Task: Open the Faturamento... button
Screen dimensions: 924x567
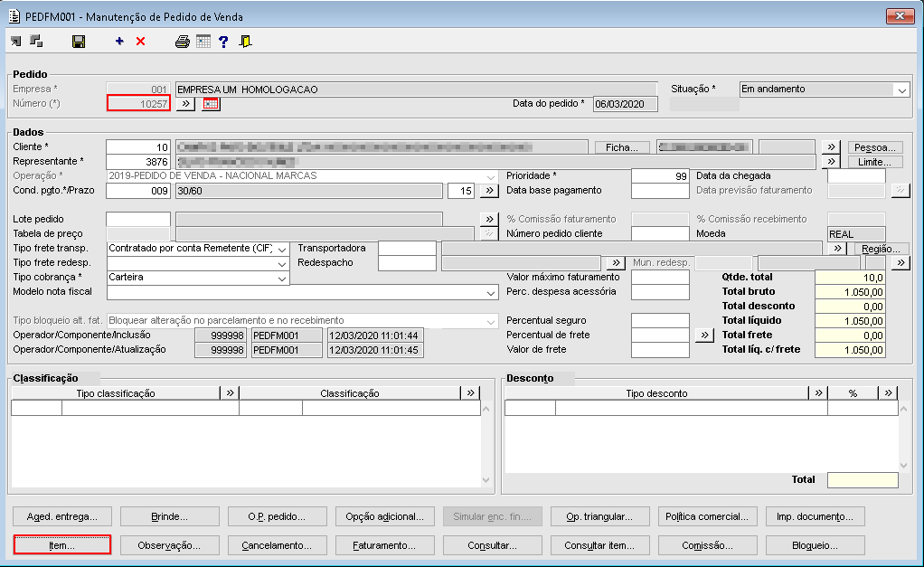Action: pyautogui.click(x=384, y=545)
